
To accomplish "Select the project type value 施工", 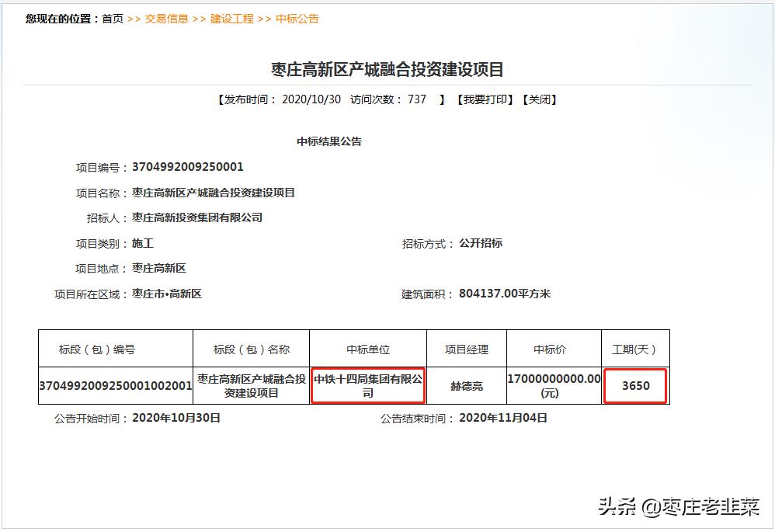I will coord(143,243).
